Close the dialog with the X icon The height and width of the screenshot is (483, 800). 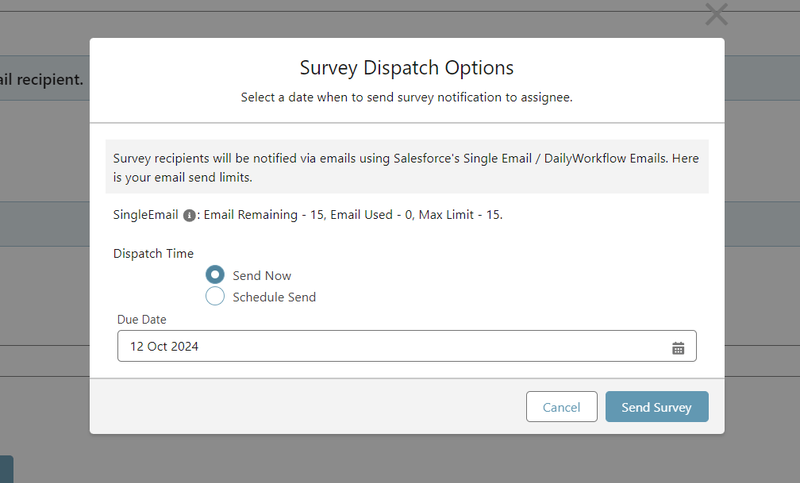716,14
